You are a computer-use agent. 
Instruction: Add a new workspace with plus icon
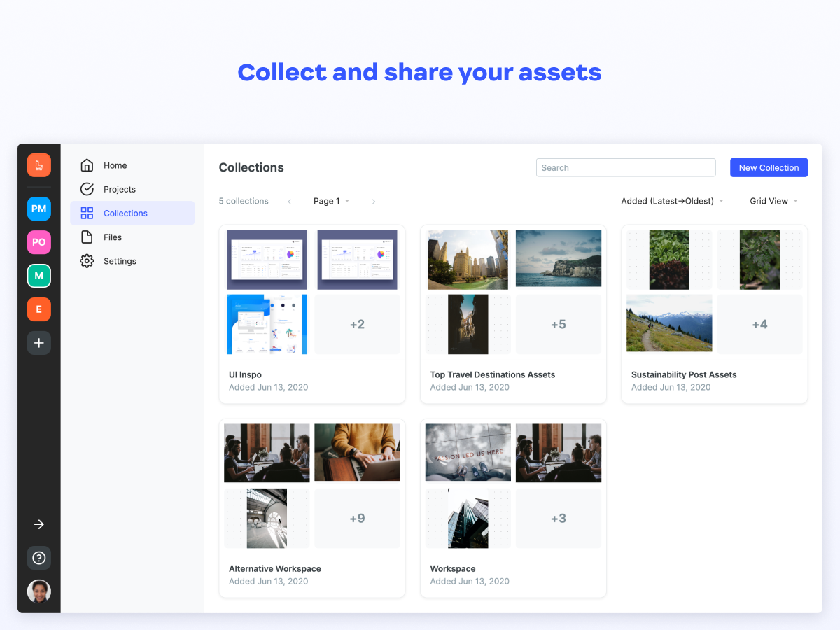pos(39,343)
